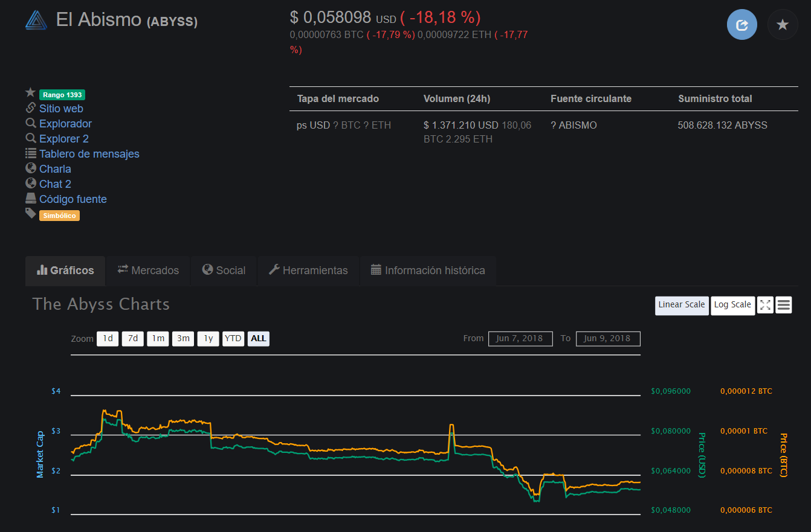Click the To date field Jun 9, 2018
811x532 pixels.
click(x=608, y=339)
